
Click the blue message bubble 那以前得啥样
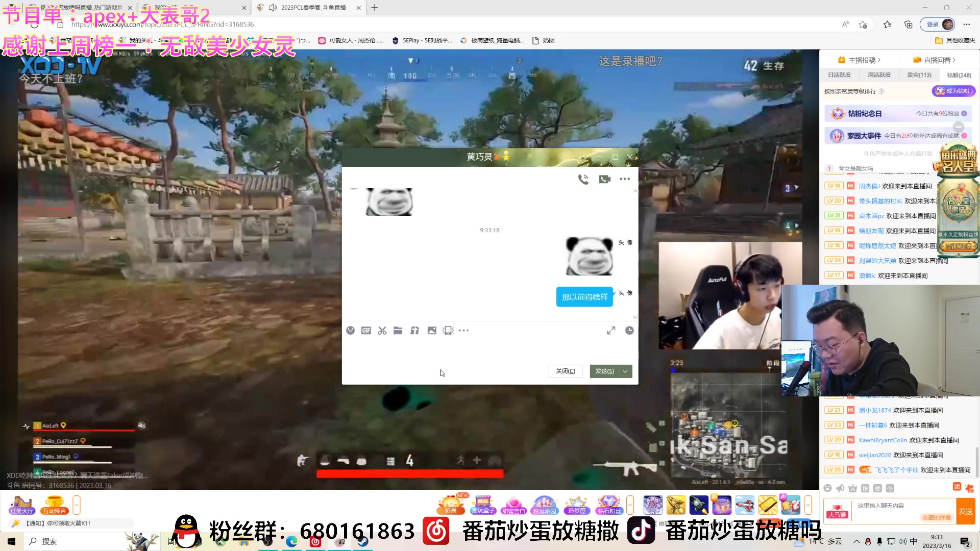pos(584,297)
